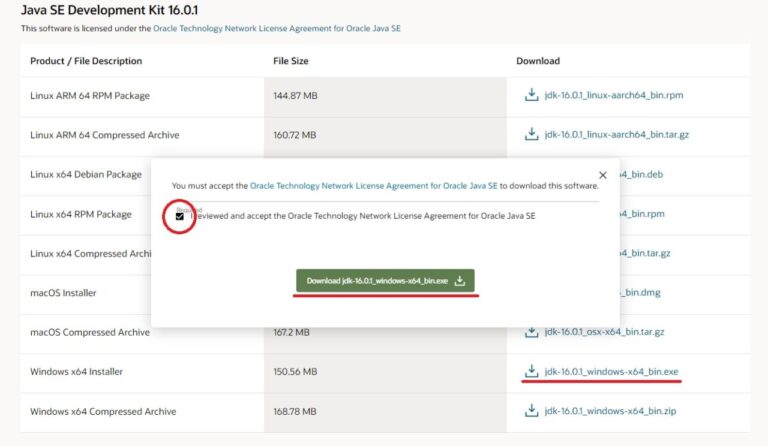Select the Linux ARM 64 RPM Package text

point(90,95)
